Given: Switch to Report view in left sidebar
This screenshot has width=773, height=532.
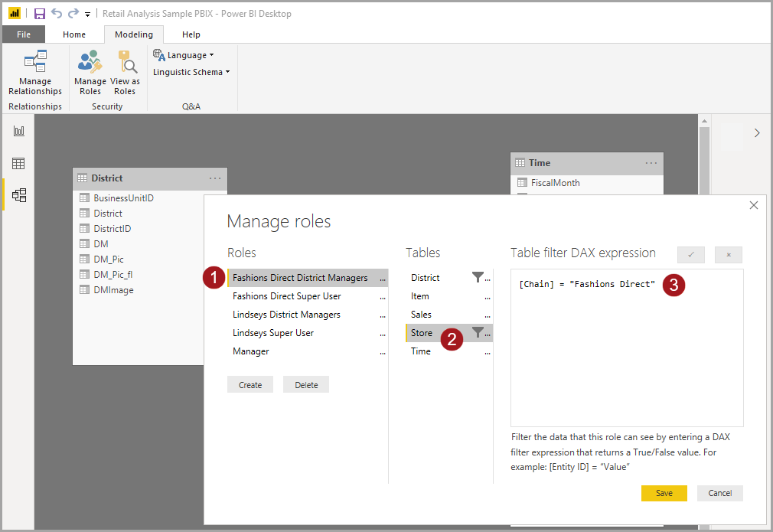Looking at the screenshot, I should tap(19, 132).
